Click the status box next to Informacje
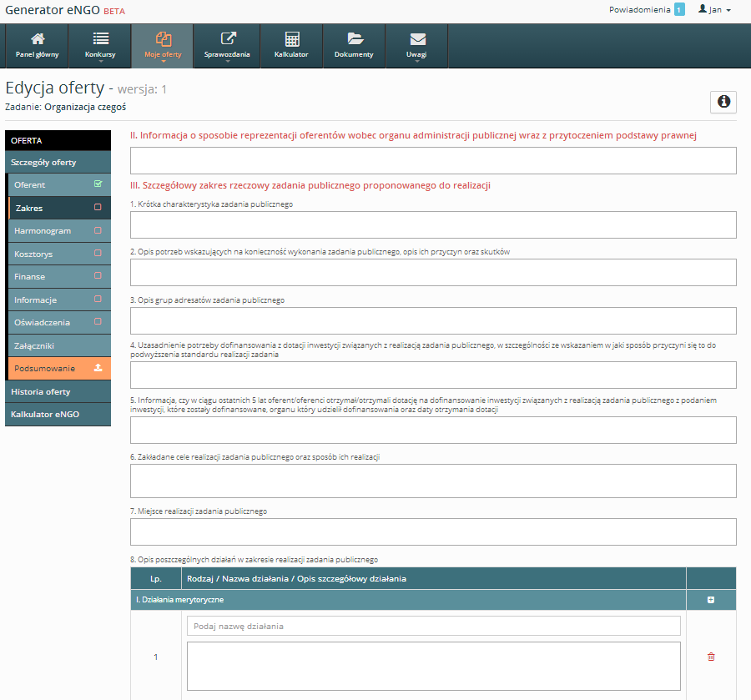Image resolution: width=751 pixels, height=700 pixels. (x=98, y=299)
